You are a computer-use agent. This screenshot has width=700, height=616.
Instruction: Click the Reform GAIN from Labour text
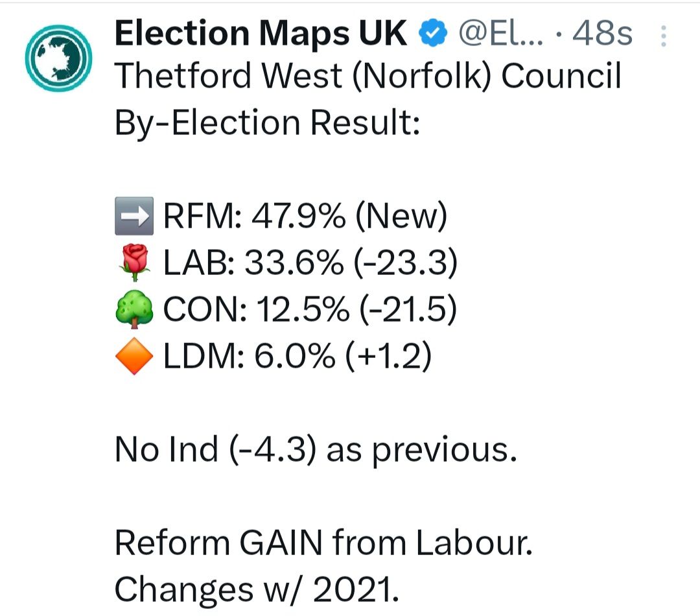pos(323,543)
